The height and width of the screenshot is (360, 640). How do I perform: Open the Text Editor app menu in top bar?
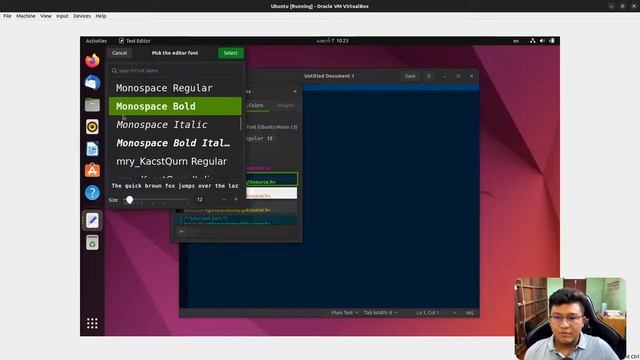coord(135,41)
